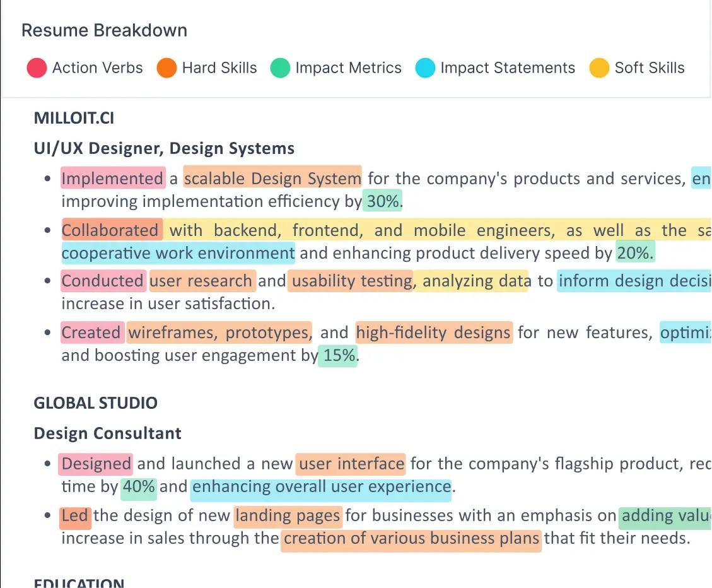Click the highlighted 15% engagement metric

click(339, 355)
